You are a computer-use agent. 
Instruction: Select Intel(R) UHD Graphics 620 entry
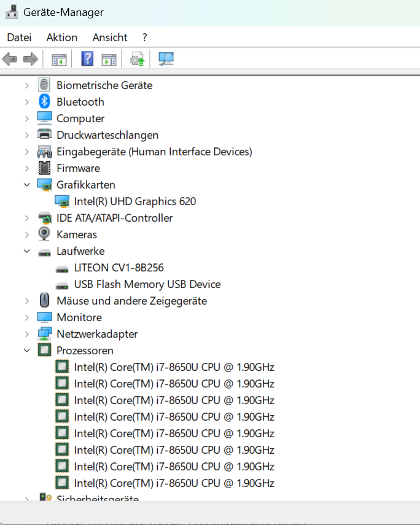(135, 201)
